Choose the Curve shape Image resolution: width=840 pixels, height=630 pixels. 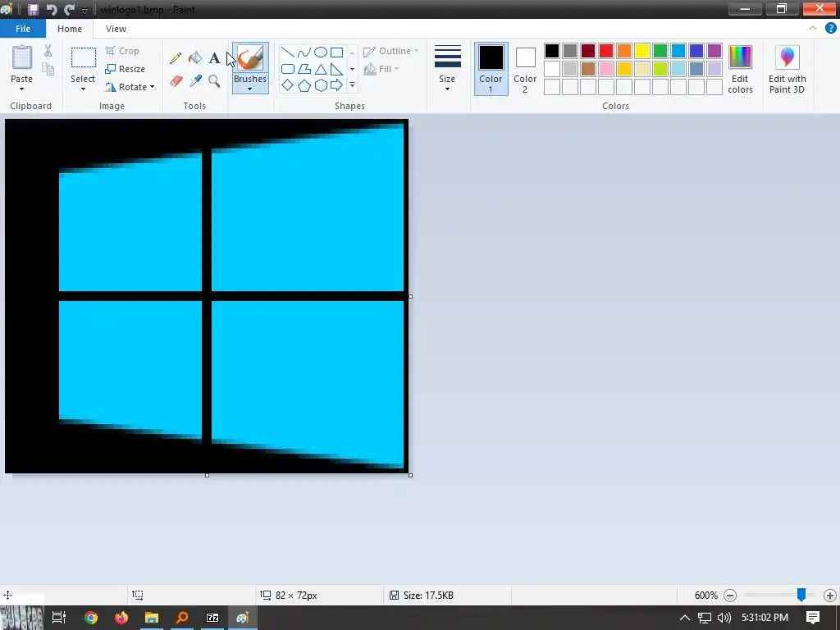tap(304, 52)
